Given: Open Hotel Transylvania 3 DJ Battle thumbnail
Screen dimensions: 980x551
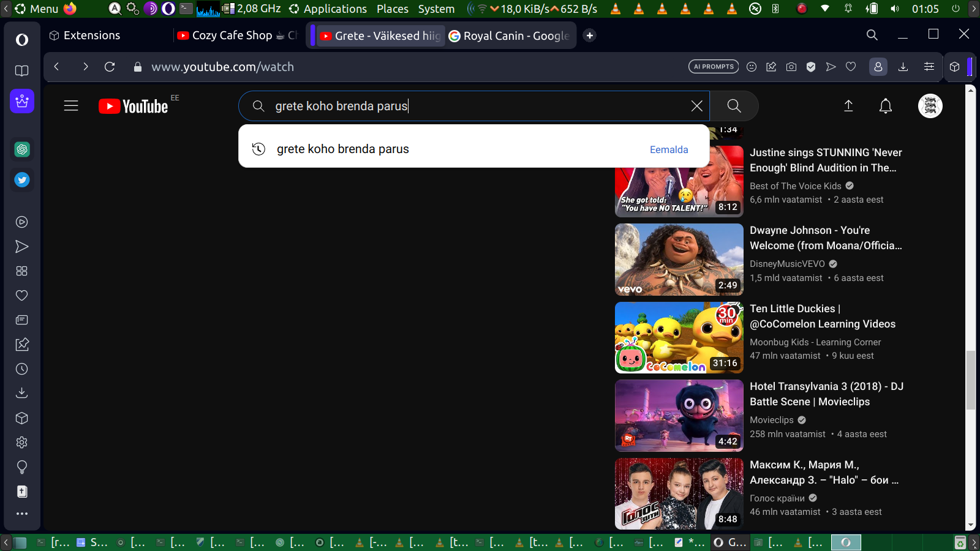Looking at the screenshot, I should pos(679,416).
